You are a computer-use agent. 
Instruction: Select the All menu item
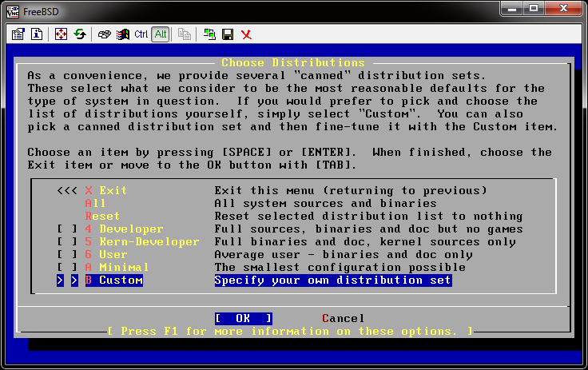(95, 204)
